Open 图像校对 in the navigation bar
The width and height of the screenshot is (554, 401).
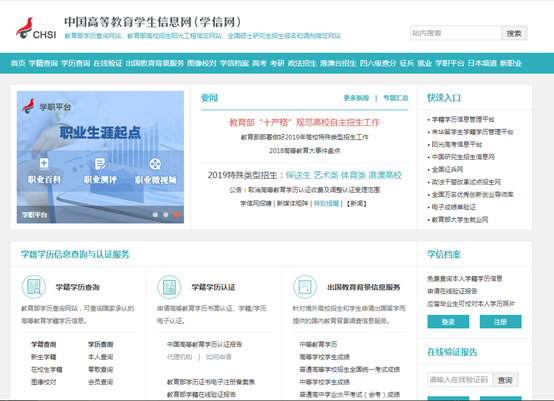202,63
